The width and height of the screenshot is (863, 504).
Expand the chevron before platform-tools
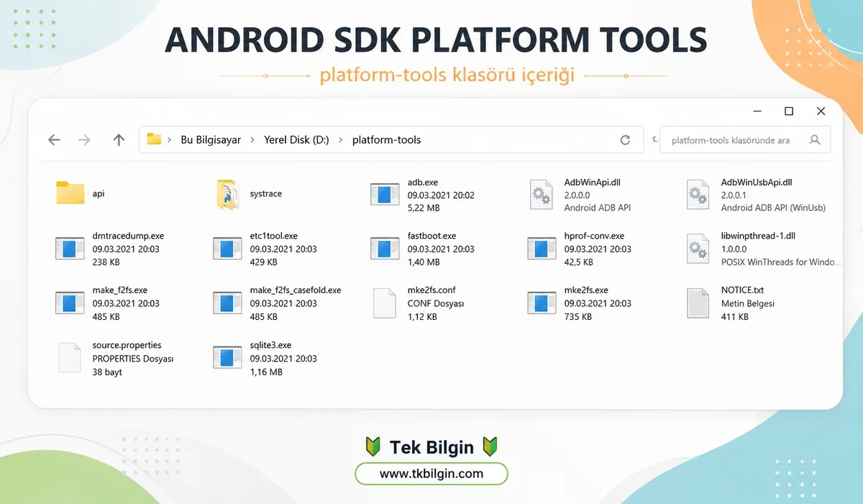point(341,140)
